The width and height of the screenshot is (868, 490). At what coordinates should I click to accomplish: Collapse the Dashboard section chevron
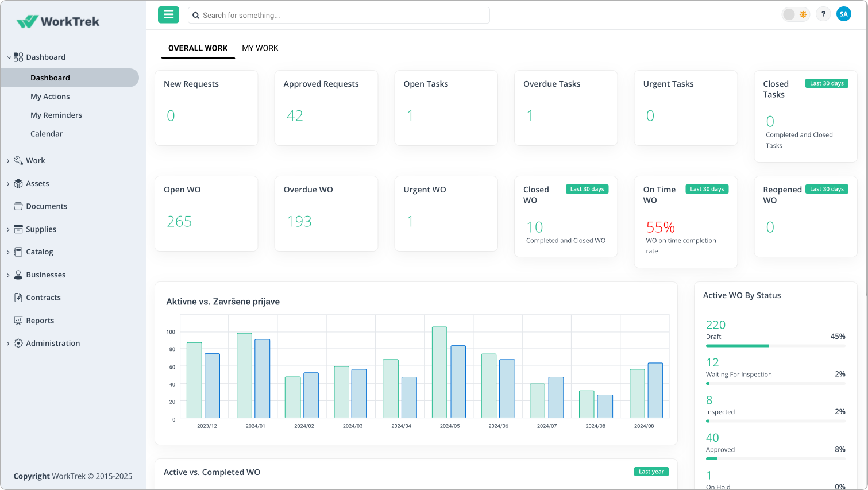tap(9, 57)
